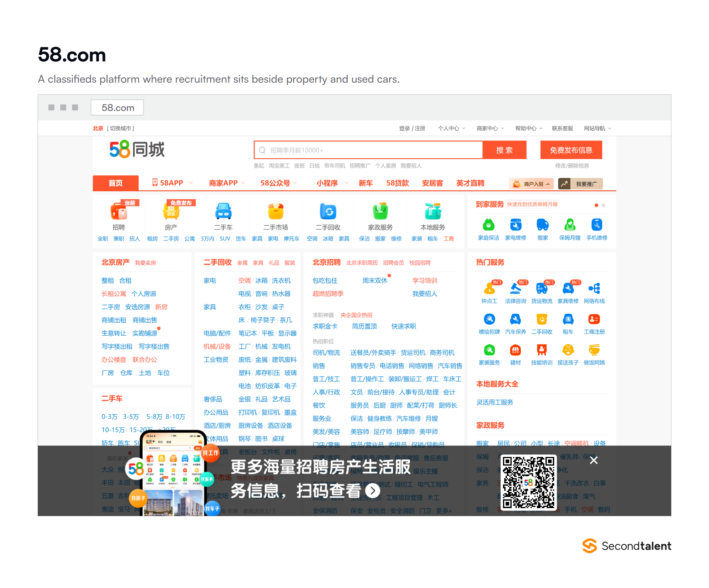Open the 喷绘招牌 signage printing icon
Image resolution: width=709 pixels, height=588 pixels.
(x=489, y=319)
